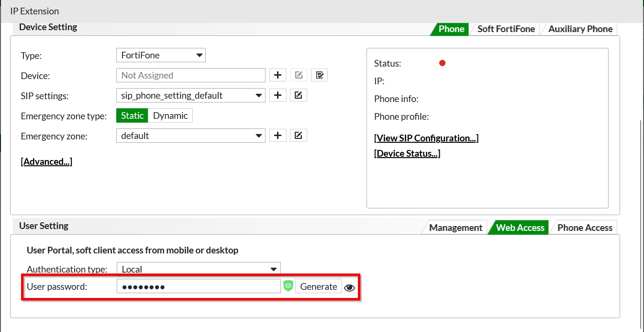Open the Web Access tab
Image resolution: width=644 pixels, height=332 pixels.
click(520, 228)
